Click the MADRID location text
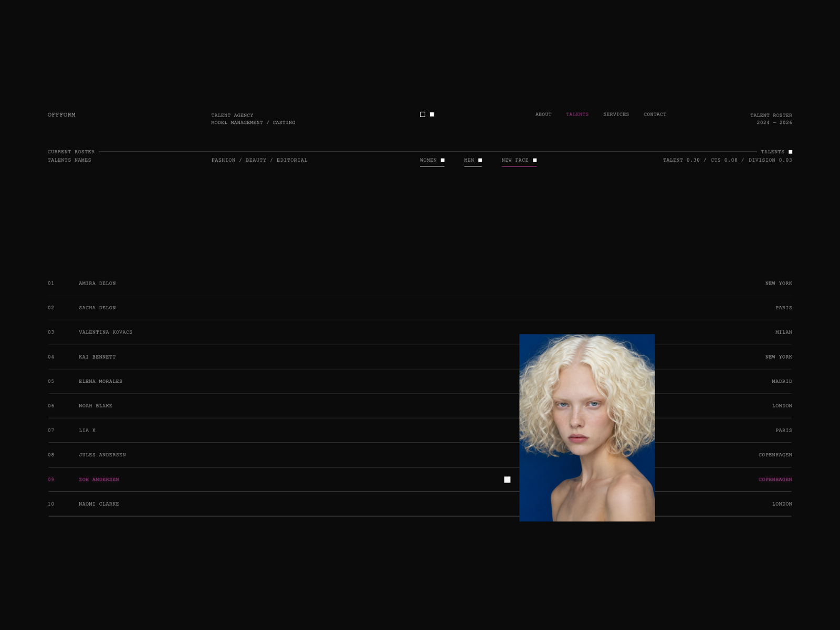The width and height of the screenshot is (840, 630). pyautogui.click(x=782, y=381)
